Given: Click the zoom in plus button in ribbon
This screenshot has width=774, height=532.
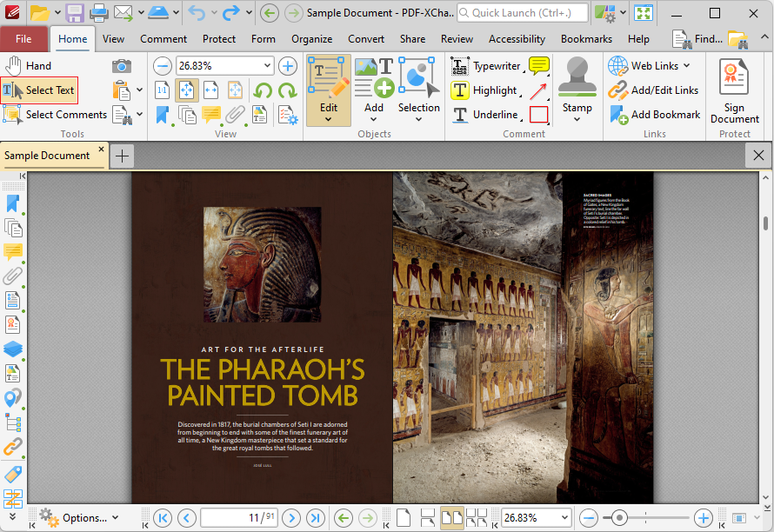Looking at the screenshot, I should click(288, 66).
